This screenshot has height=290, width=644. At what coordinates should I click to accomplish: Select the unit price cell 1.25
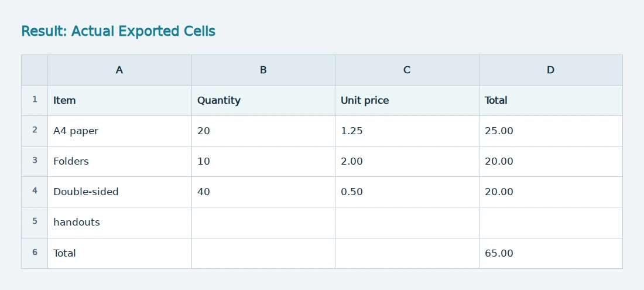point(407,131)
